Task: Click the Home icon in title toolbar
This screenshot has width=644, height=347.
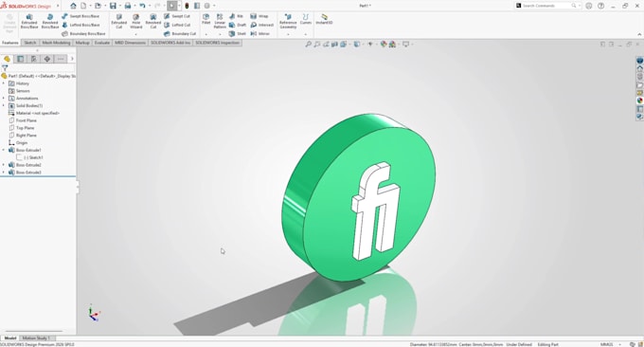Action: 73,6
